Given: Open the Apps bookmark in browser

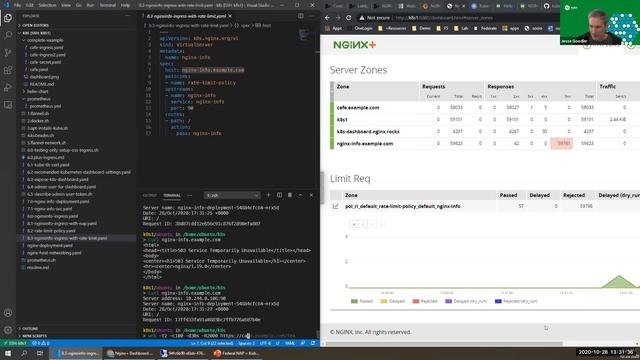Looking at the screenshot, I should tap(334, 29).
